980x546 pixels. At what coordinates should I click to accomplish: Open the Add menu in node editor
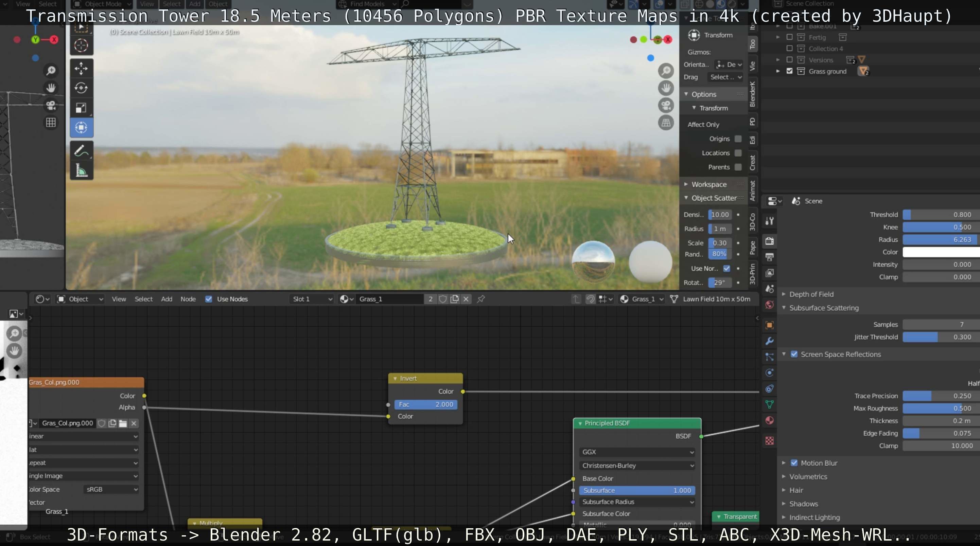coord(166,299)
